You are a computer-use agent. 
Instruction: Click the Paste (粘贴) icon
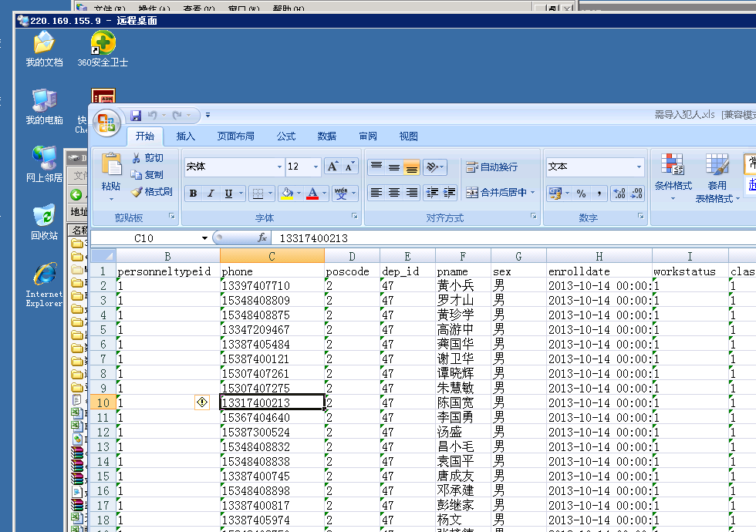(111, 163)
